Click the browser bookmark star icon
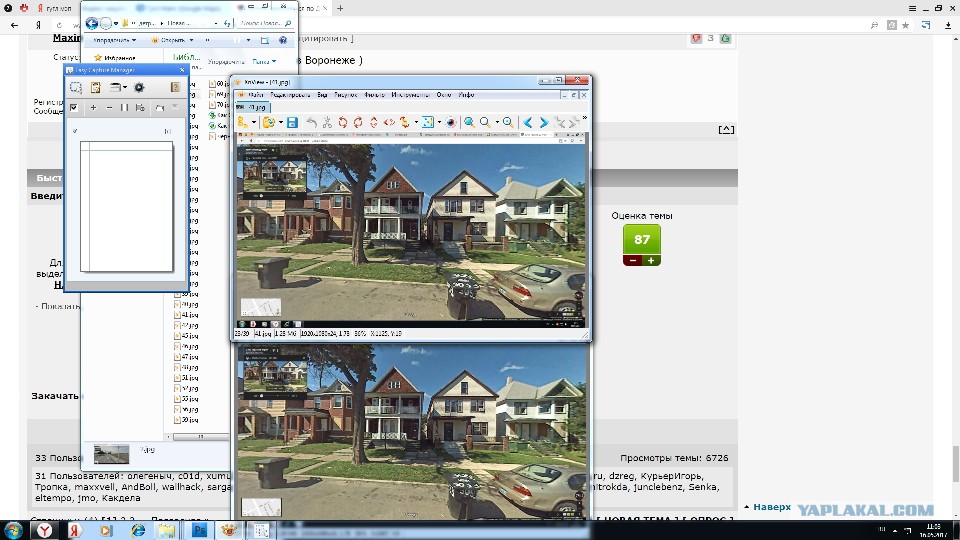Screen dimensions: 960x540 click(906, 25)
